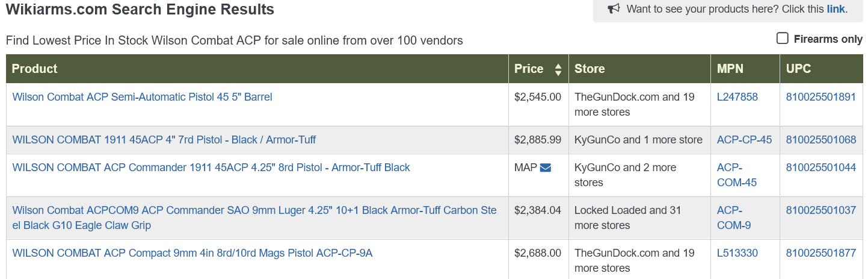Click the Product column header
The image size is (868, 279).
coord(35,69)
